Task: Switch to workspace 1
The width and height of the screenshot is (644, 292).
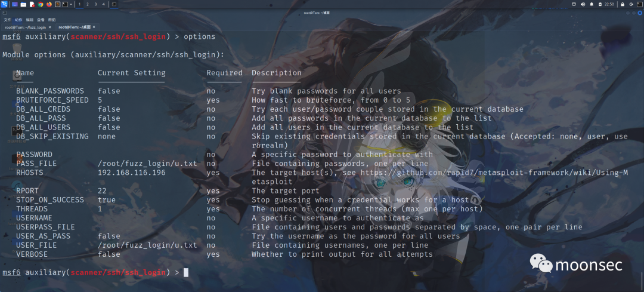Action: pos(79,4)
